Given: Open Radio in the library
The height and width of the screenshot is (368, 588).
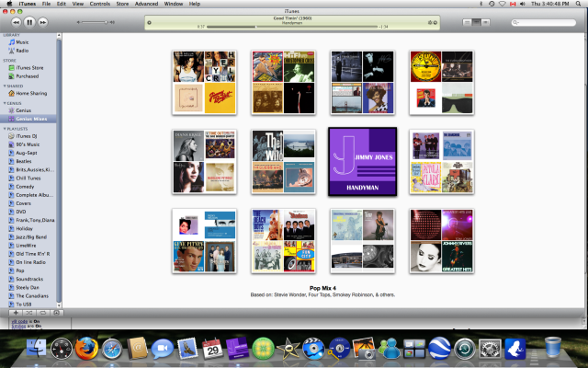Looking at the screenshot, I should 22,51.
